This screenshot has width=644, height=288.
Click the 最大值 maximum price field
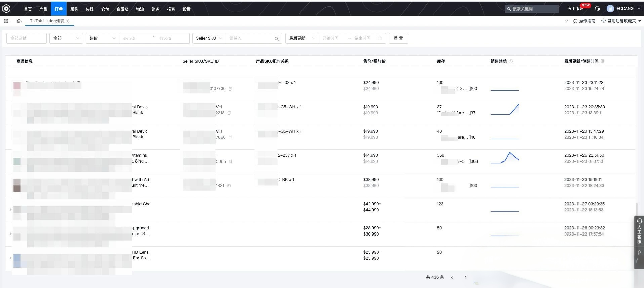click(x=172, y=38)
